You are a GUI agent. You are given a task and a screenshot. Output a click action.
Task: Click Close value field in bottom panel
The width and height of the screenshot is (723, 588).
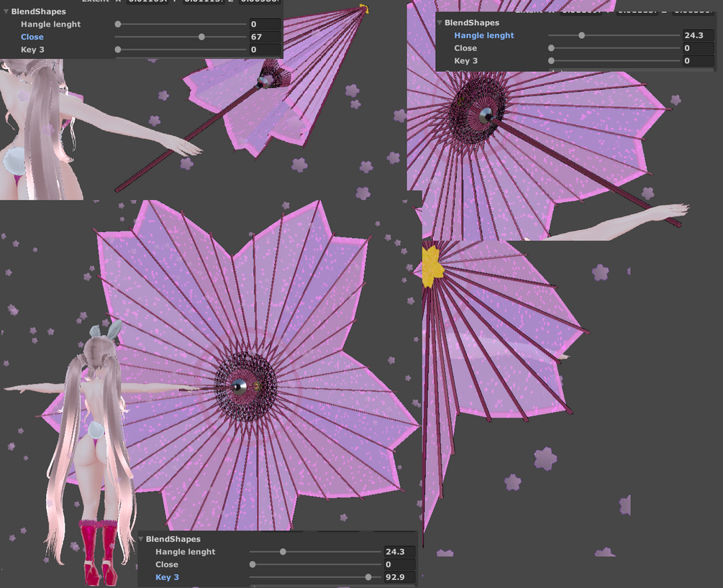tap(399, 564)
